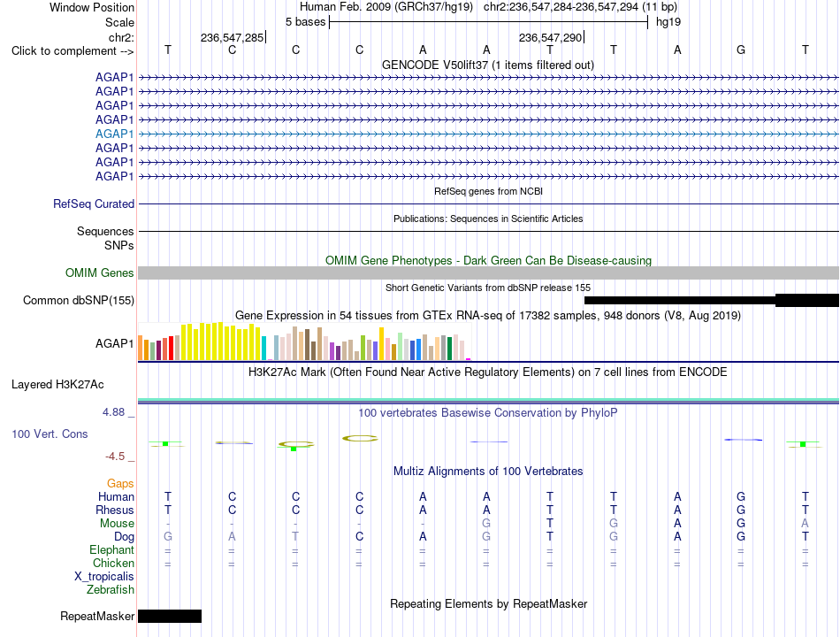840x637 pixels.
Task: Click the 'Click to complement -->' label
Action: [x=73, y=51]
